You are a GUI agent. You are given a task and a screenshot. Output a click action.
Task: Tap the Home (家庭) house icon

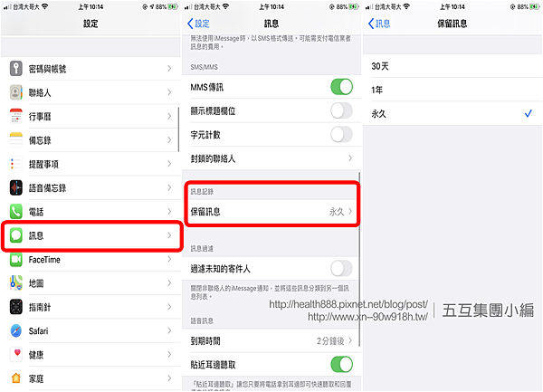(16, 378)
